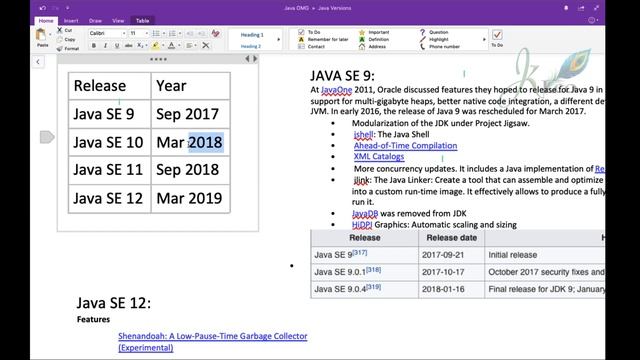Image resolution: width=640 pixels, height=360 pixels.
Task: Click the Format painter icon
Action: (x=60, y=49)
